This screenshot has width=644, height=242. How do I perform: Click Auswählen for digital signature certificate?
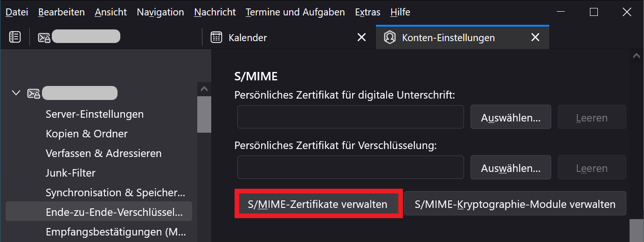pyautogui.click(x=511, y=118)
